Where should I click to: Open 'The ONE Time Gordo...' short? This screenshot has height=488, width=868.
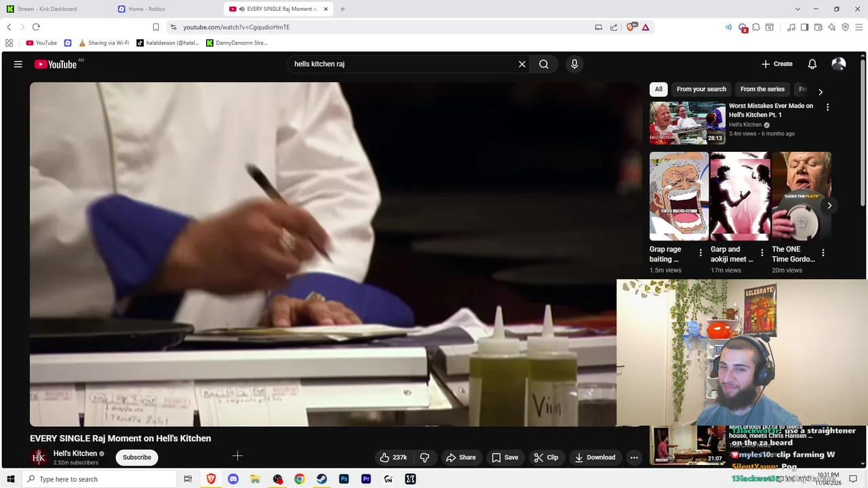pyautogui.click(x=801, y=196)
